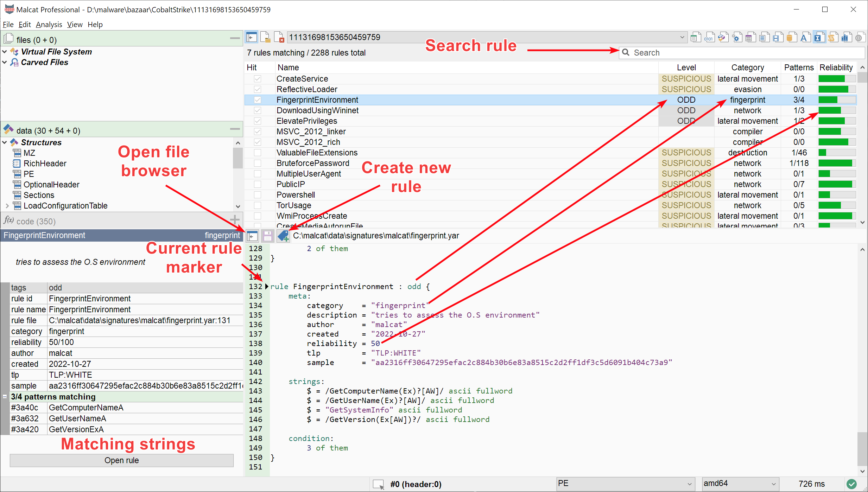Open the amd64 architecture dropdown
The width and height of the screenshot is (868, 492).
click(x=740, y=484)
